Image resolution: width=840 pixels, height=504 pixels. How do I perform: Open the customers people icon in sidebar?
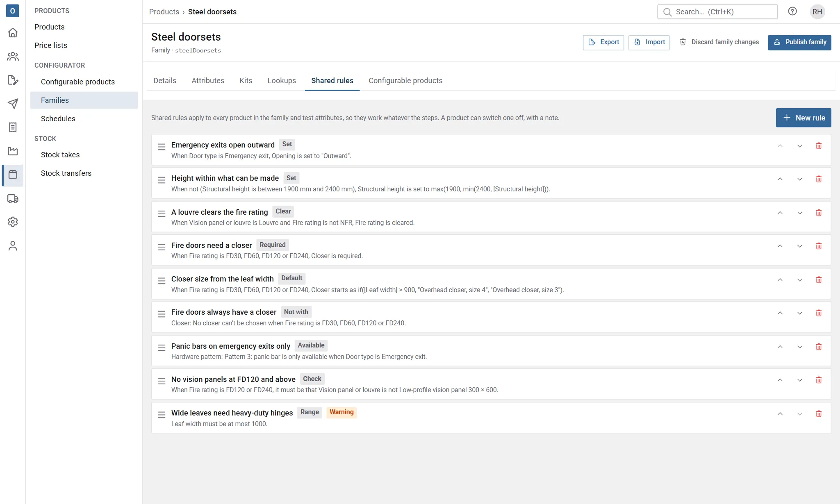point(13,56)
